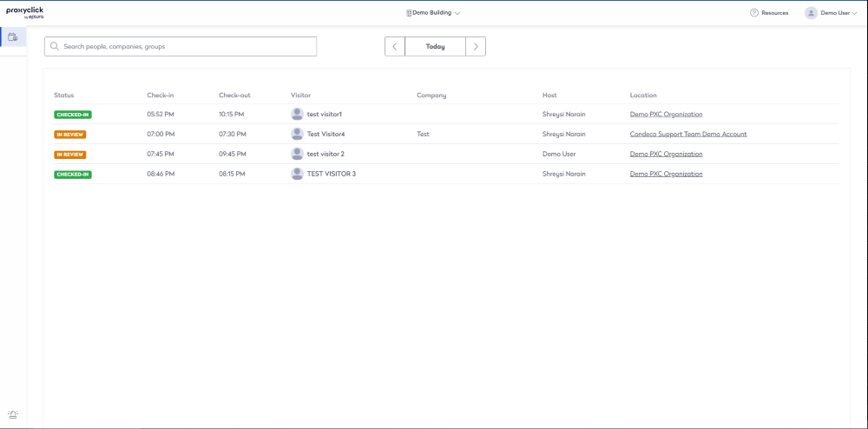Viewport: 868px width, 429px height.
Task: Click host Shreysi Narain for test visitor1
Action: [x=564, y=114]
